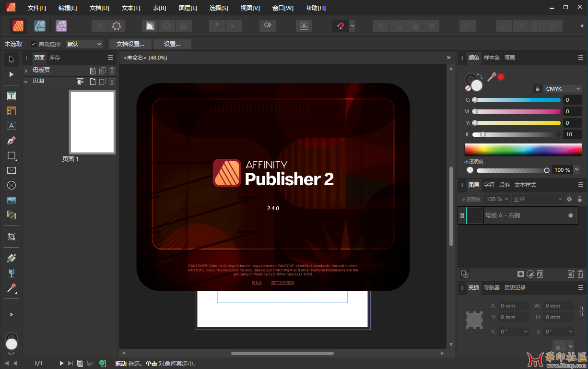Switch to the 导航器 tab
The image size is (588, 369).
click(492, 287)
